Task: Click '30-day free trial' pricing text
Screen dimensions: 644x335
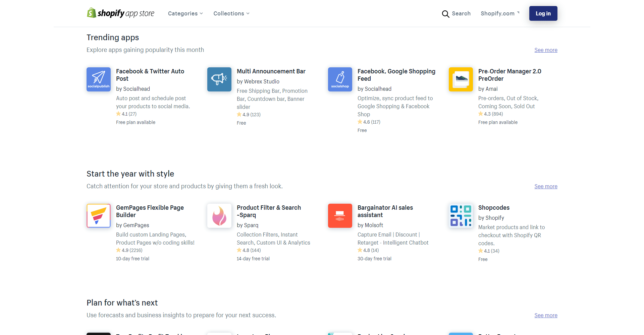Action: tap(374, 259)
